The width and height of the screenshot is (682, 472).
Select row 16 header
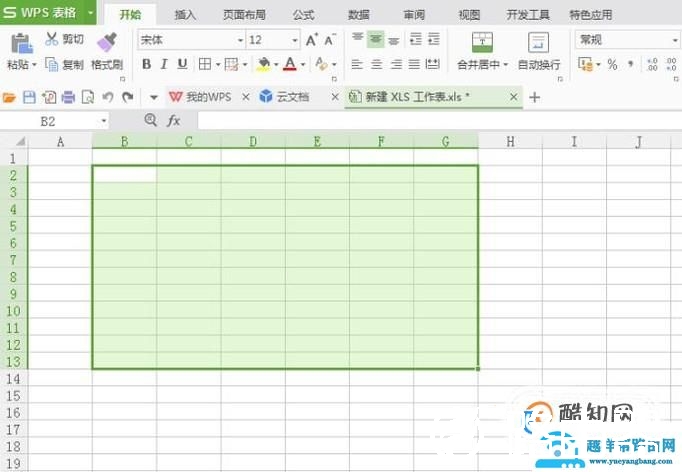coord(13,412)
